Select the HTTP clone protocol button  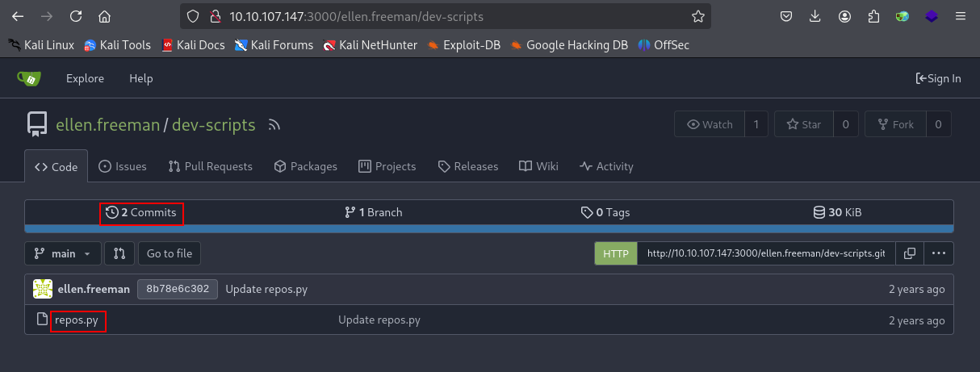[x=616, y=253]
